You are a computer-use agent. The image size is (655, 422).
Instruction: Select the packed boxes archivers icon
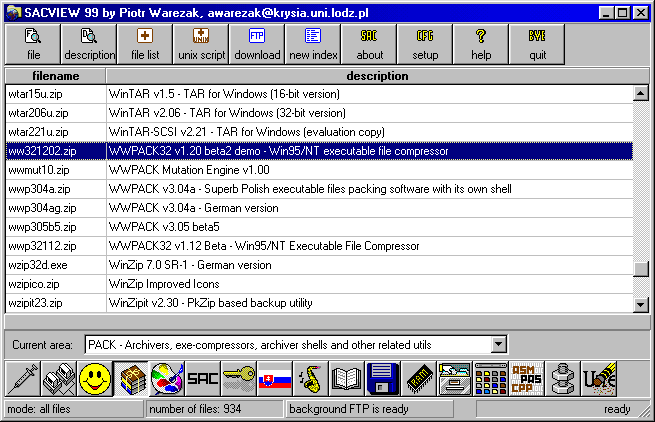coord(131,379)
